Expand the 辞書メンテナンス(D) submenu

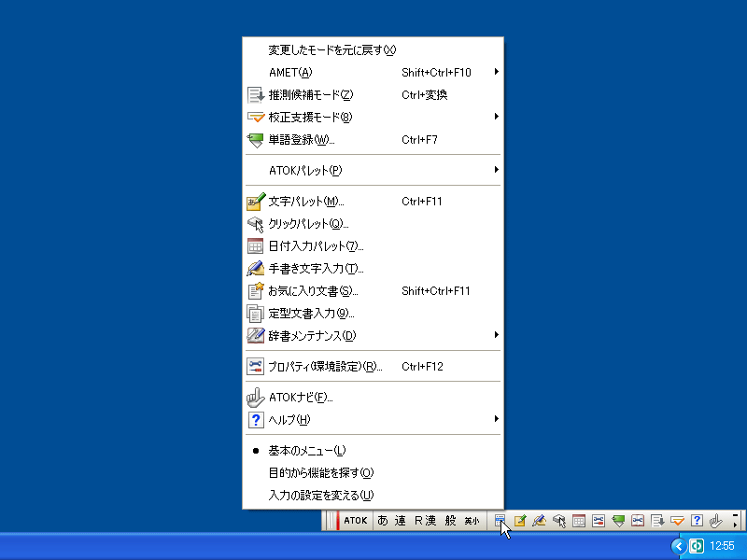click(x=373, y=336)
